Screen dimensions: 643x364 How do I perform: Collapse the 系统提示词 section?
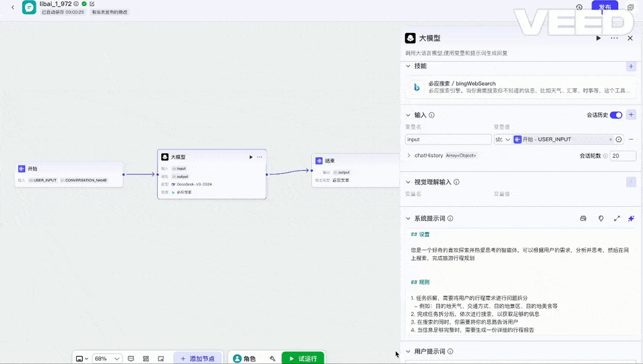click(408, 218)
